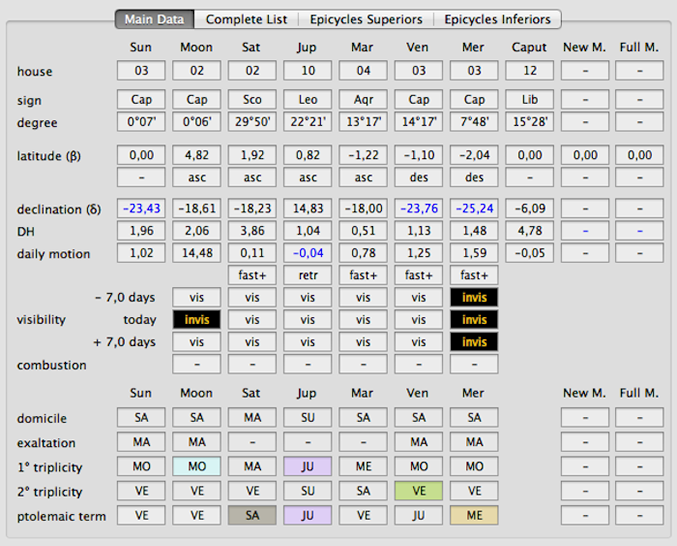Click the Ven degree value 14°17'
This screenshot has width=677, height=546.
point(419,122)
